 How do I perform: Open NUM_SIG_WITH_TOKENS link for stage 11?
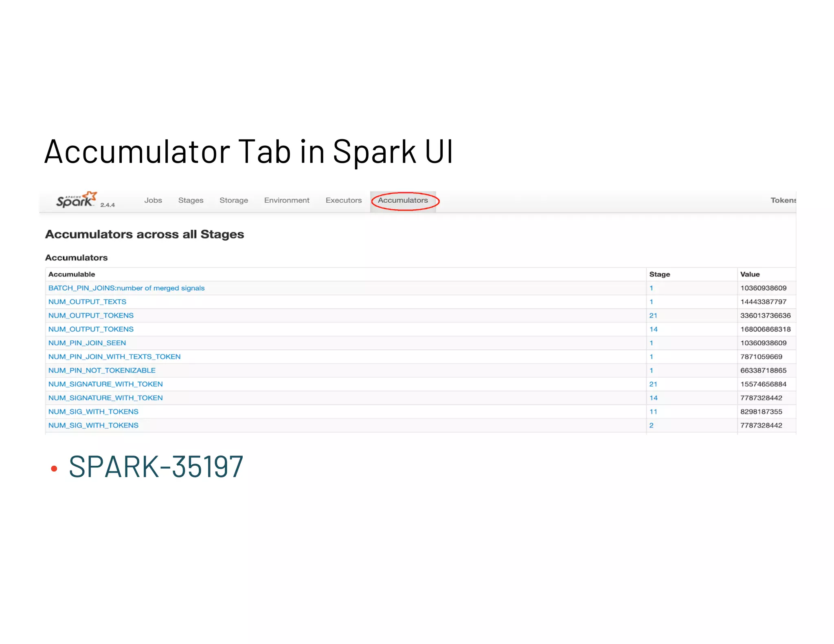click(x=93, y=412)
